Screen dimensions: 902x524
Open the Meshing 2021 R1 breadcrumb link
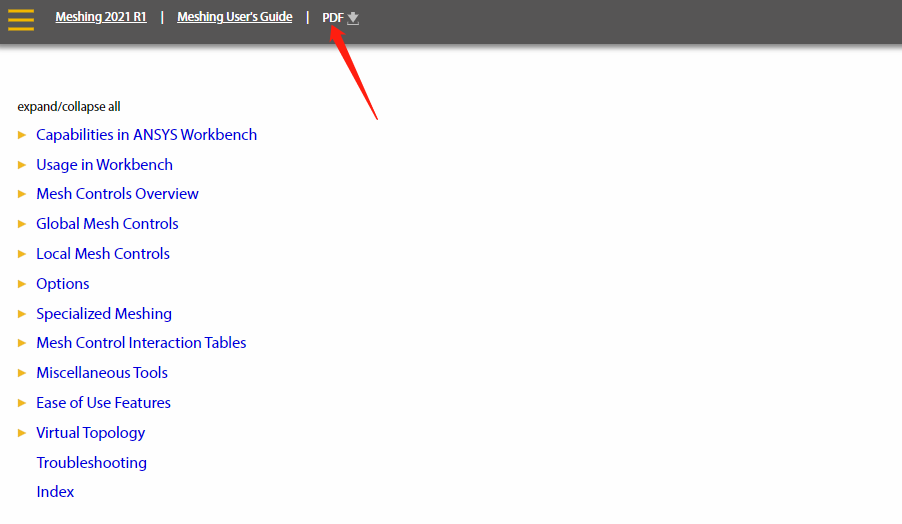pos(101,17)
